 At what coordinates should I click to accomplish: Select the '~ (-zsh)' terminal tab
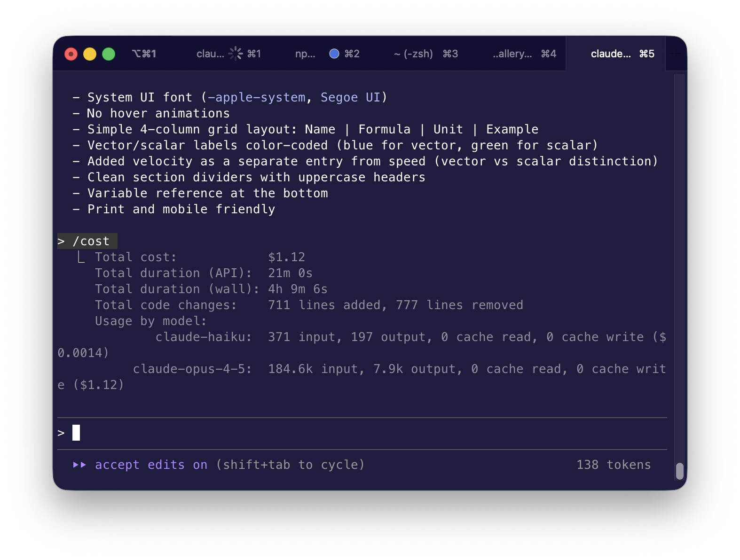[x=426, y=54]
